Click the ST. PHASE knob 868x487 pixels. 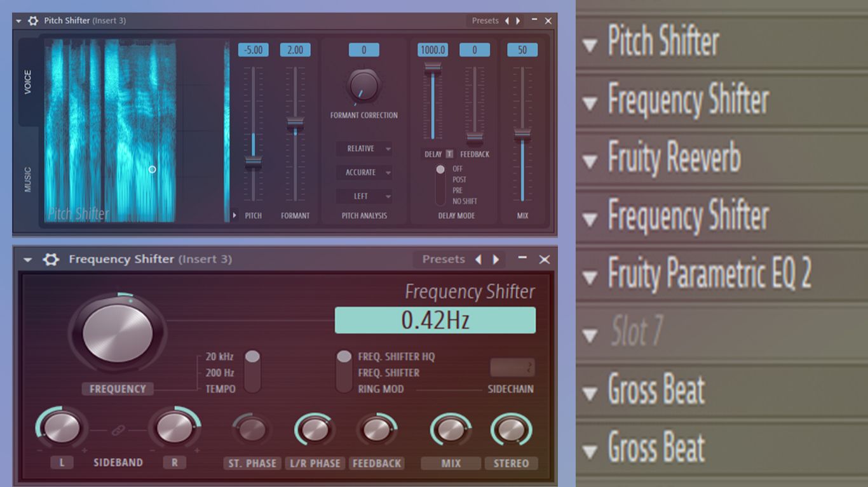coord(252,430)
